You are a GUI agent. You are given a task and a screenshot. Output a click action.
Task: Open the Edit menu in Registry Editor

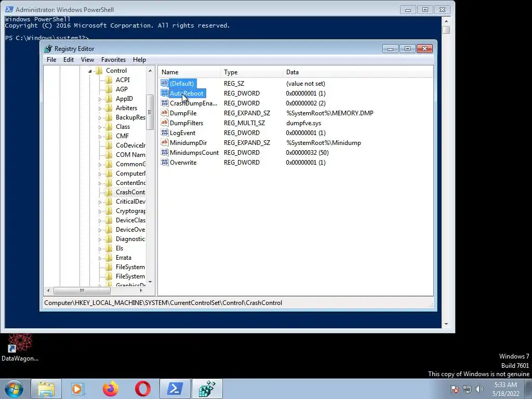tap(69, 60)
